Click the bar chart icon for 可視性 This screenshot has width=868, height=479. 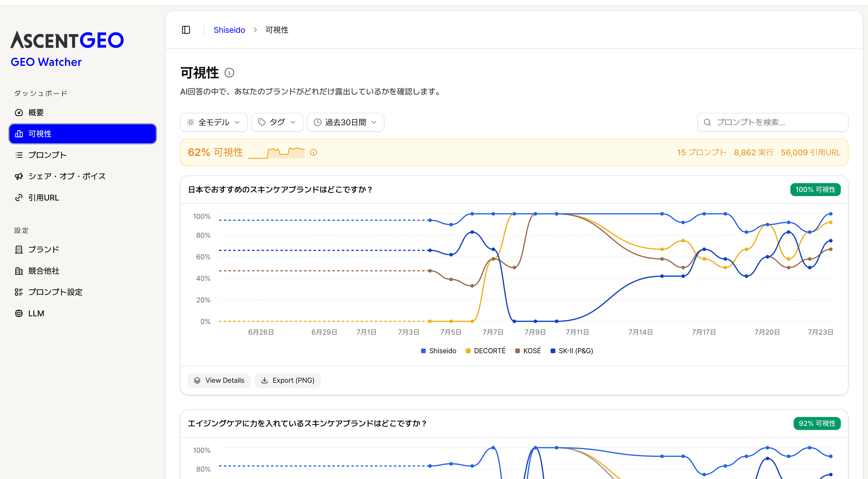[19, 134]
